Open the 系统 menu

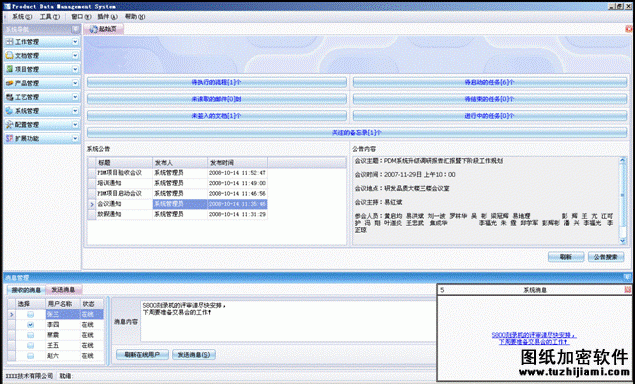pyautogui.click(x=21, y=17)
